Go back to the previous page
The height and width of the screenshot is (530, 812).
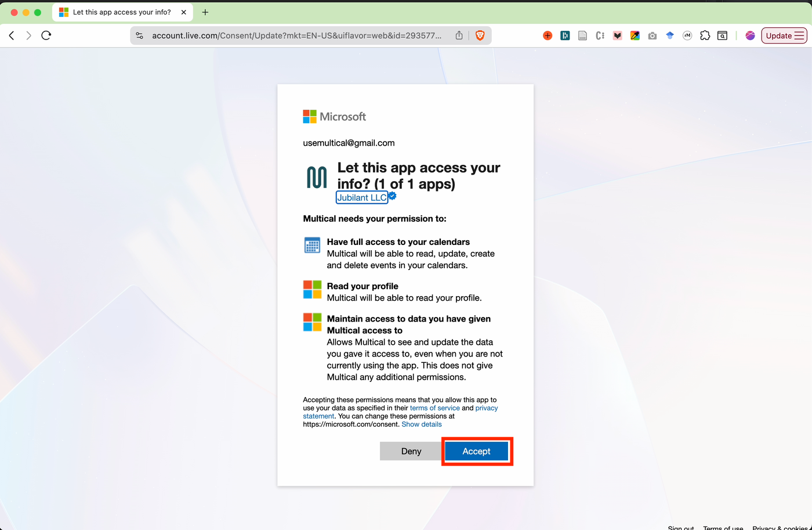(x=12, y=35)
